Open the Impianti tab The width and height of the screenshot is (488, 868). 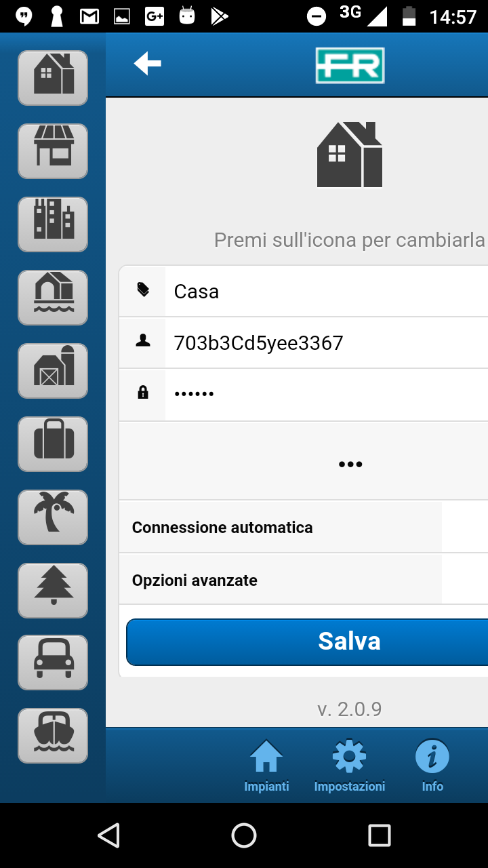click(266, 766)
